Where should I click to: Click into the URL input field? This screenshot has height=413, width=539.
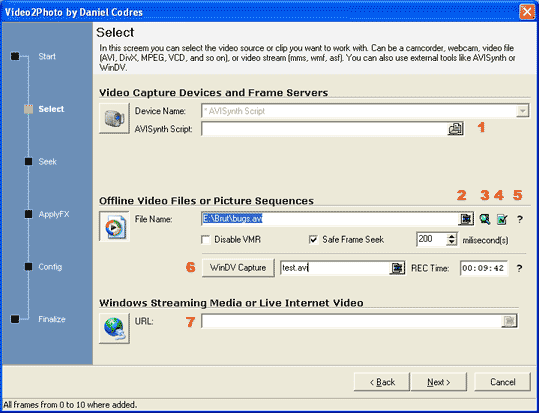click(351, 321)
